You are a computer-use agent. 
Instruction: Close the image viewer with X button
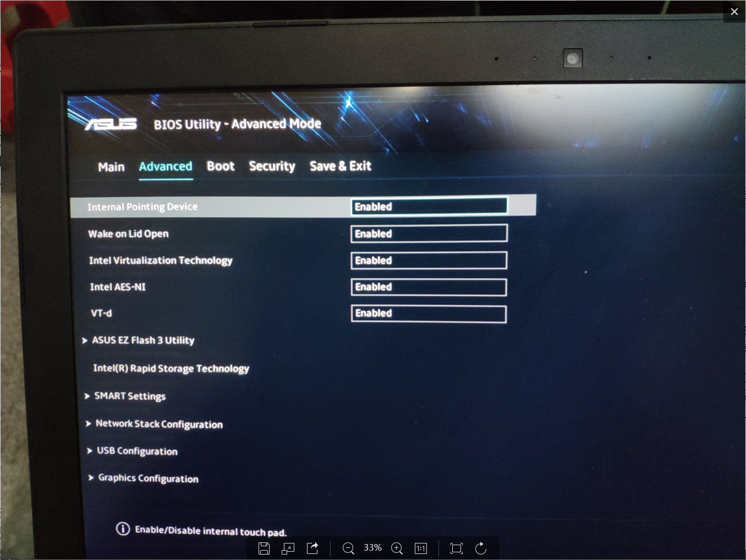click(734, 11)
